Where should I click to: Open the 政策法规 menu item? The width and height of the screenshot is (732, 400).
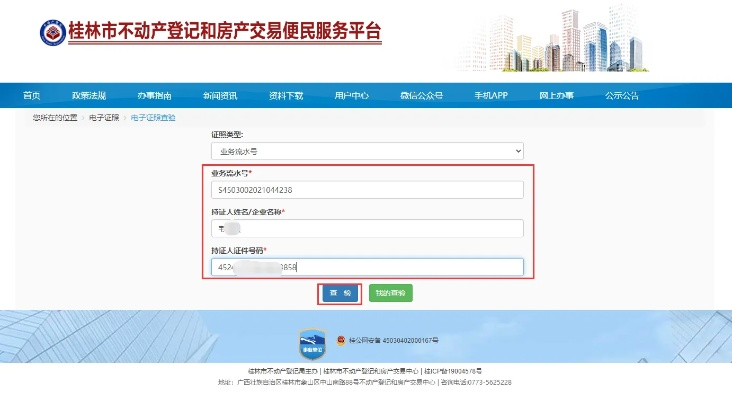(x=89, y=96)
